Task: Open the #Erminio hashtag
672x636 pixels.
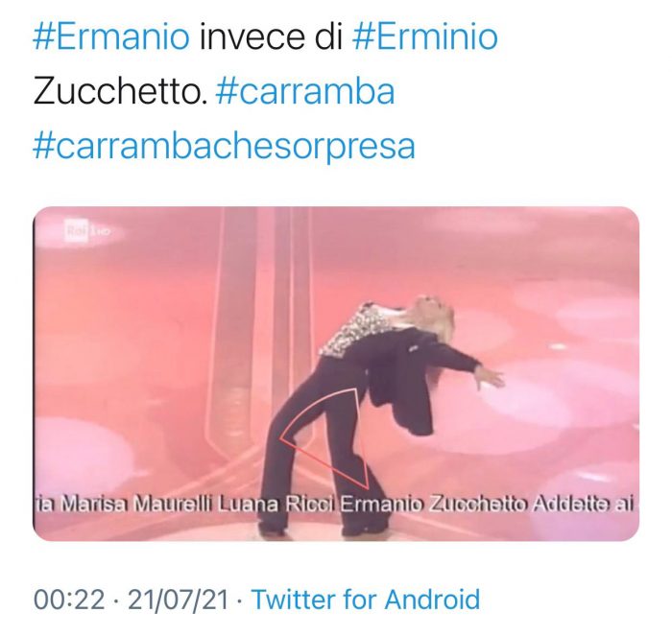Action: pos(424,36)
